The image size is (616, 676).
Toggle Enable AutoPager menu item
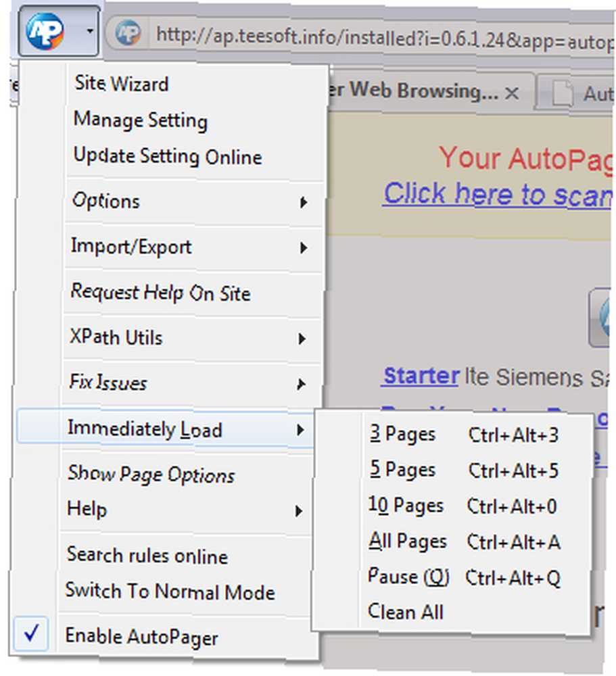coord(166,636)
